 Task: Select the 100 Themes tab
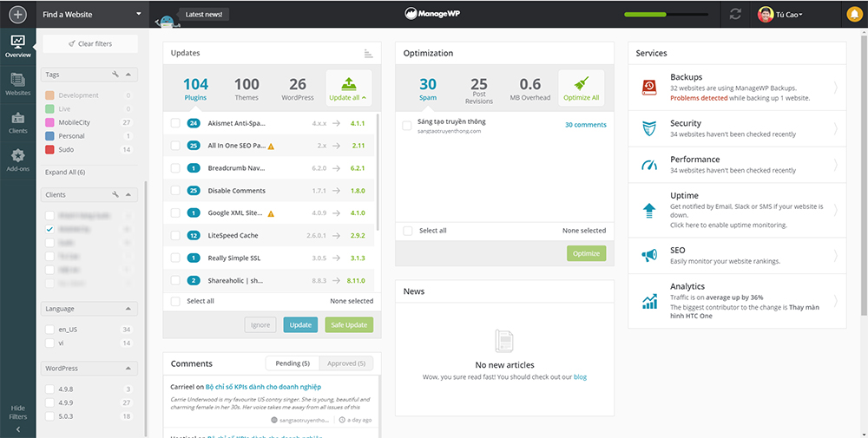(x=247, y=88)
